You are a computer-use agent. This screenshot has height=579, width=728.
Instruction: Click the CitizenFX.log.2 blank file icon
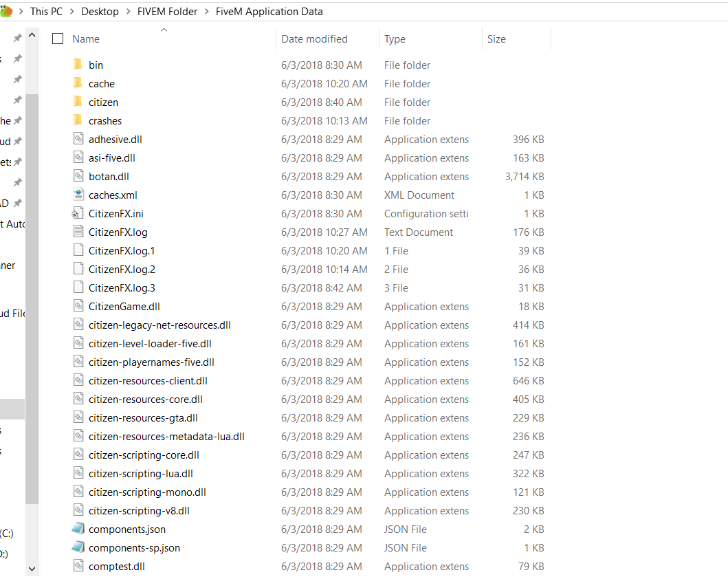click(78, 268)
